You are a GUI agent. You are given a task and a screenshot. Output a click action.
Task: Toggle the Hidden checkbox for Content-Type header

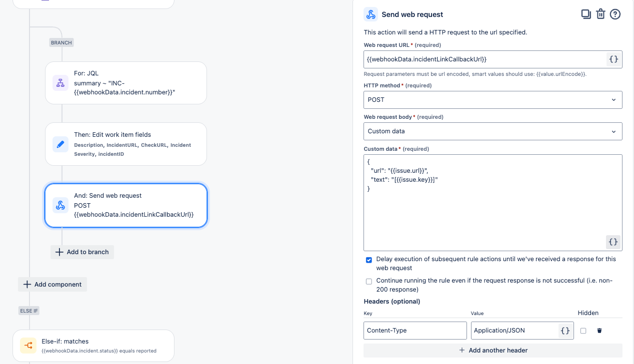tap(583, 331)
